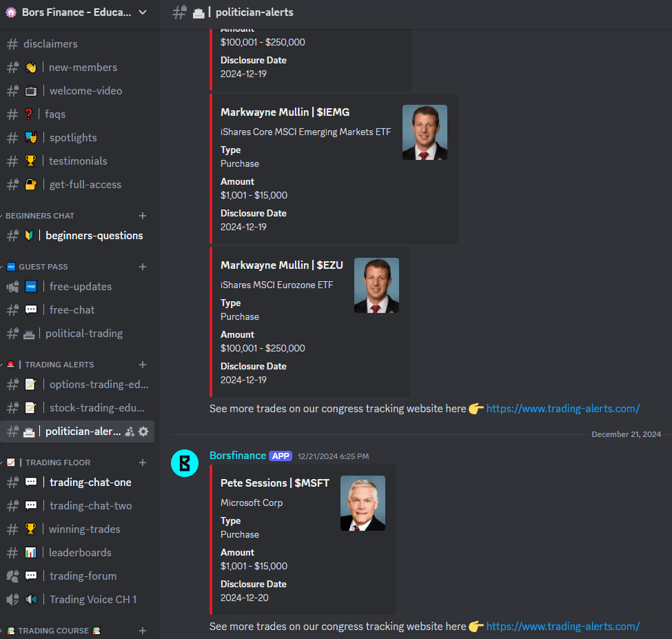Click the 12/21/2024 6:25 PM timestamp
Screen dimensions: 672x639
[x=334, y=456]
